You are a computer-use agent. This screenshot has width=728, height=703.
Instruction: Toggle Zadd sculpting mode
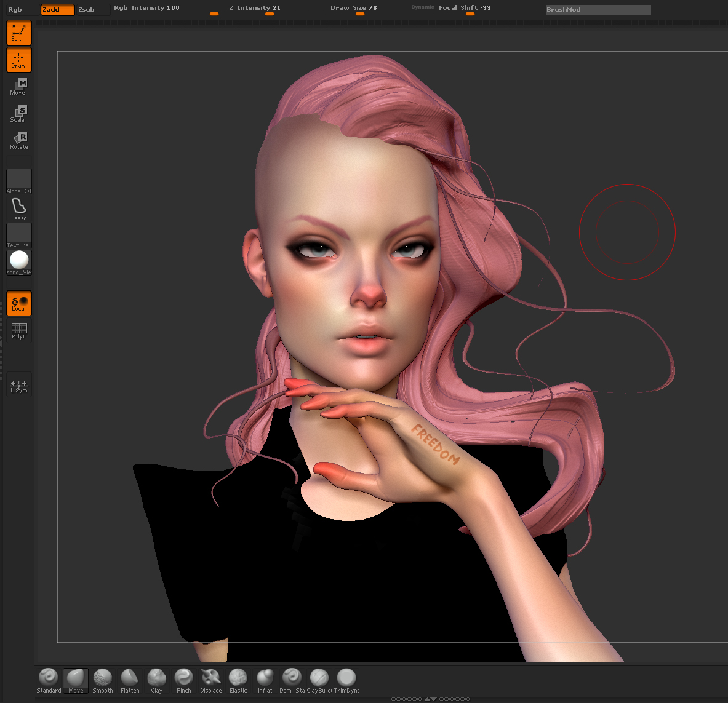click(x=58, y=10)
